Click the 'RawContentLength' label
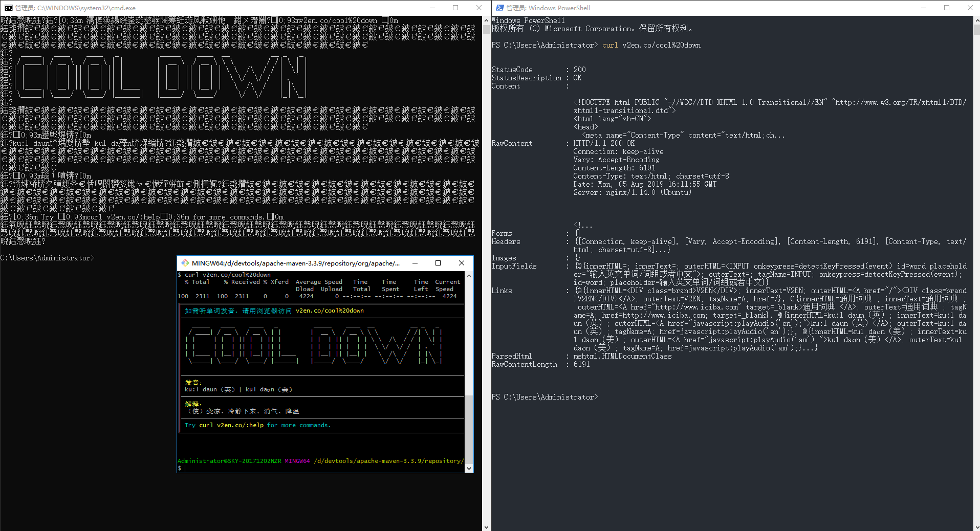The width and height of the screenshot is (980, 531). click(525, 364)
